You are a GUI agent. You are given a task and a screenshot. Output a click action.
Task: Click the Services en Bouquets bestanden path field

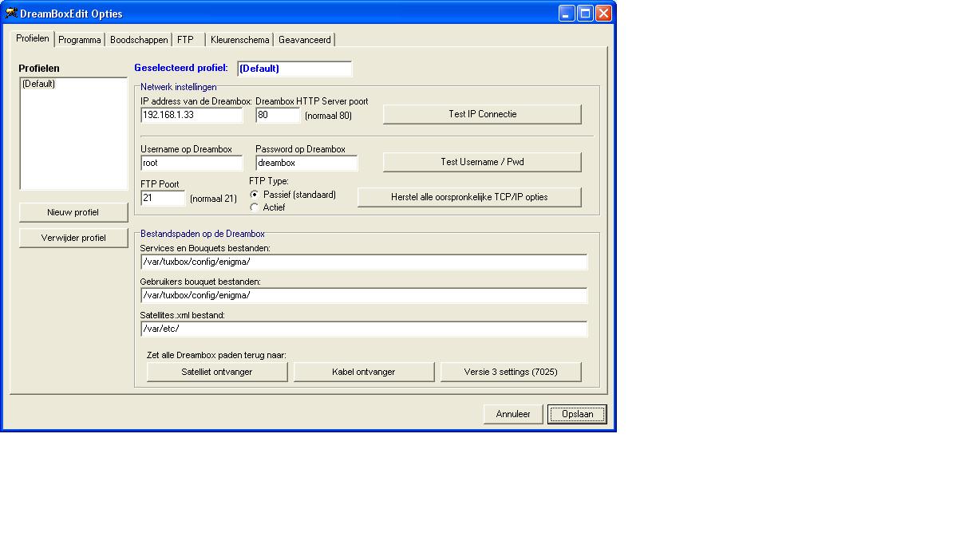[364, 262]
